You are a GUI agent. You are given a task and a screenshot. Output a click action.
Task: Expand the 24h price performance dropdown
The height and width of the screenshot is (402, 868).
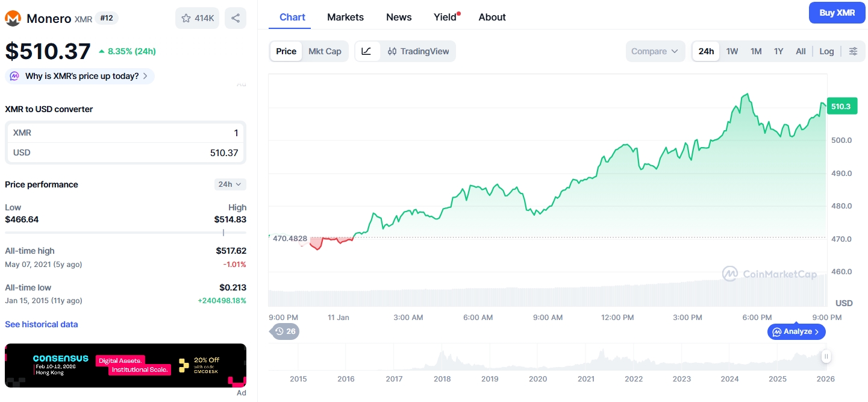(x=230, y=184)
